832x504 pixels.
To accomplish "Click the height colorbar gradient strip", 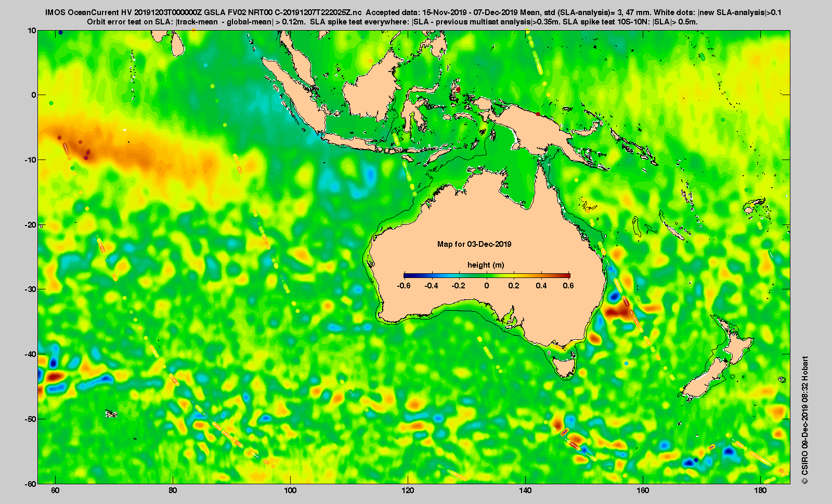I will pos(487,275).
